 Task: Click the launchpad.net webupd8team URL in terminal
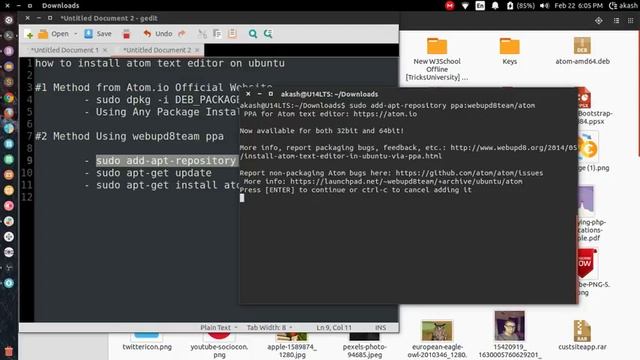click(x=406, y=182)
